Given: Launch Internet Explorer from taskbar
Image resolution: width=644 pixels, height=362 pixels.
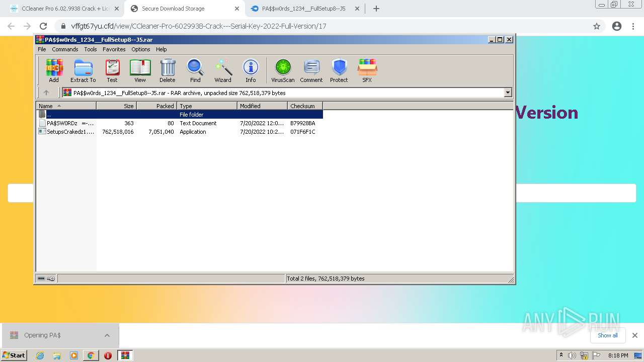Looking at the screenshot, I should click(x=40, y=355).
